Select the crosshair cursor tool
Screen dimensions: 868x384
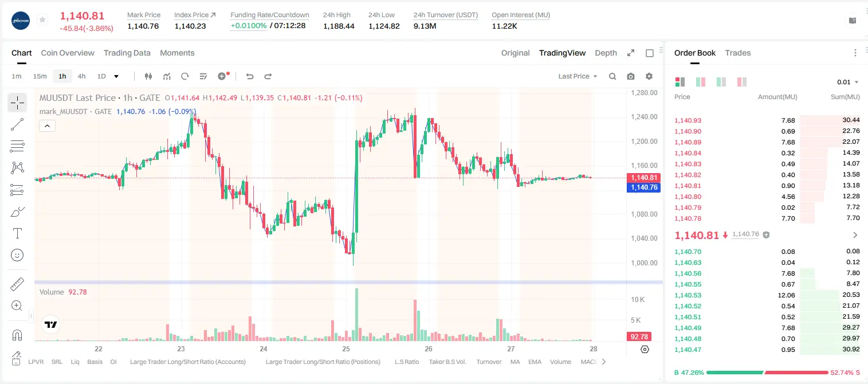point(17,103)
